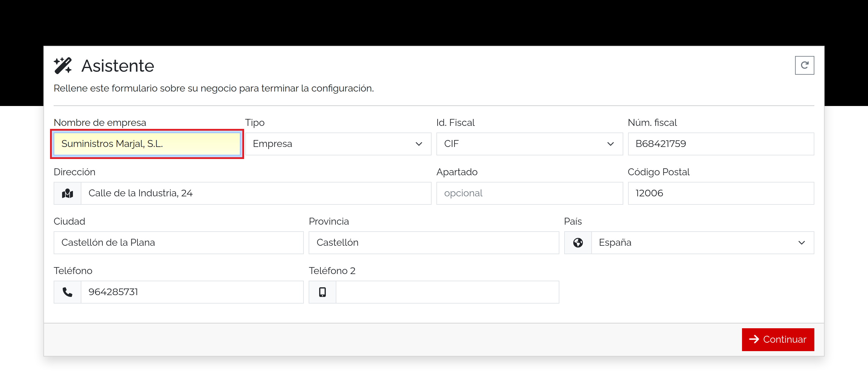Click the phone handset icon beside Teléfono

[68, 292]
